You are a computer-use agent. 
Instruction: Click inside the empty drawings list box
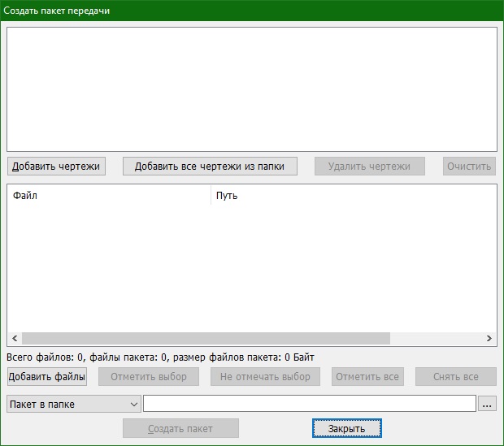(252, 89)
